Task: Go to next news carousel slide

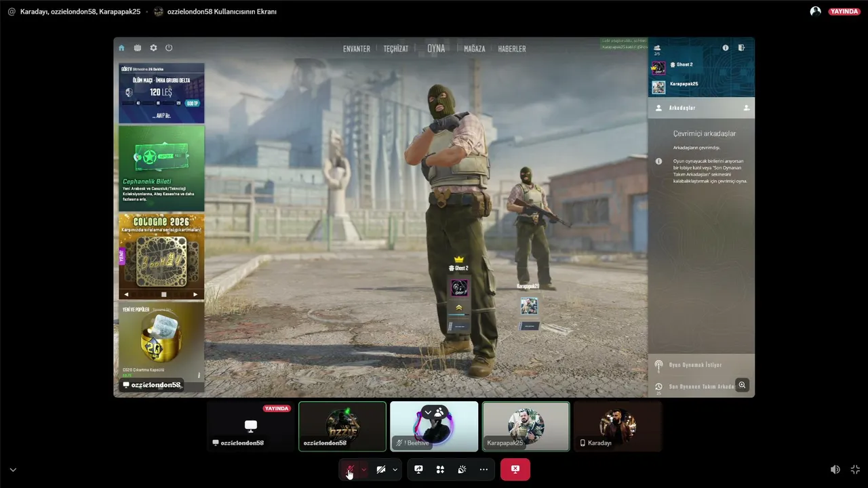Action: 195,295
